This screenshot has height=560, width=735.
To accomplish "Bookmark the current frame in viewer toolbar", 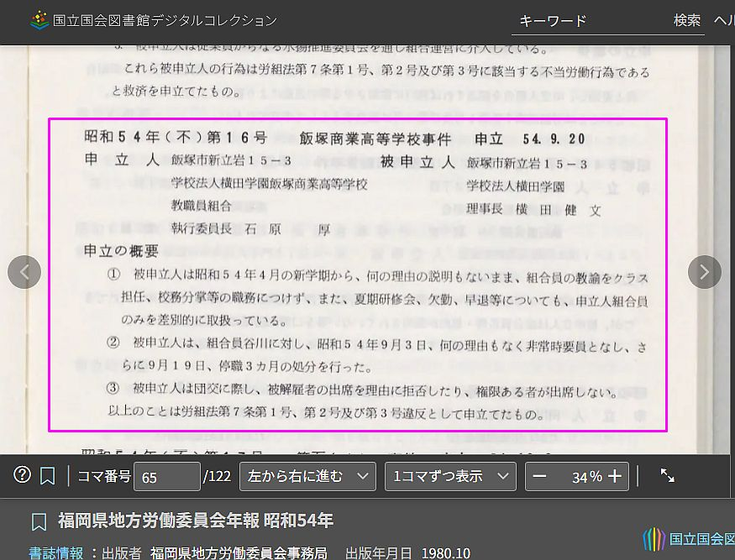I will click(x=47, y=476).
